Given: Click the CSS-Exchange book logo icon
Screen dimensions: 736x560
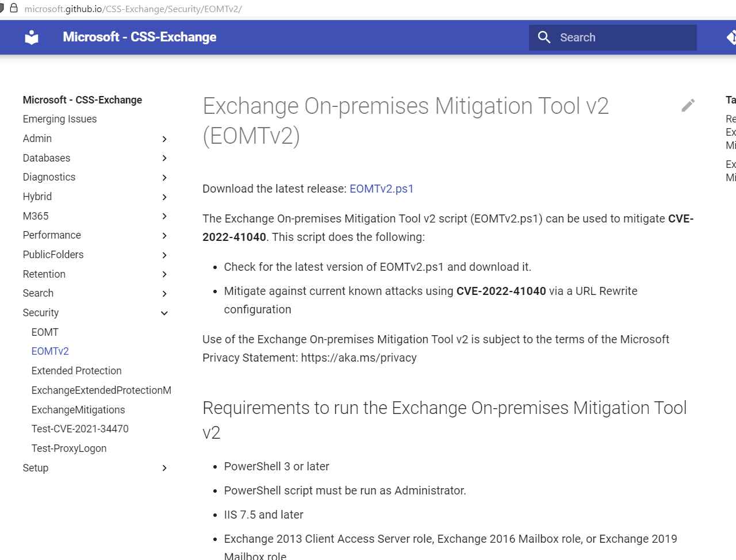Looking at the screenshot, I should [x=32, y=37].
